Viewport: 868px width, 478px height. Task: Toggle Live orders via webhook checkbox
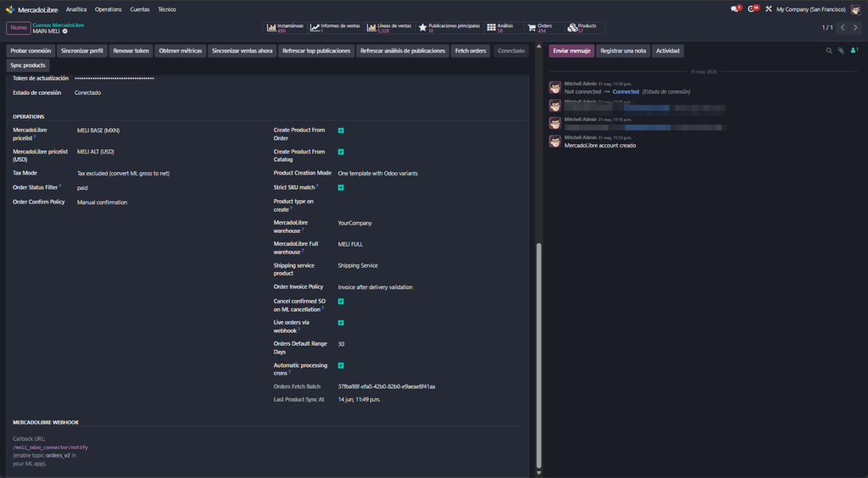click(341, 323)
